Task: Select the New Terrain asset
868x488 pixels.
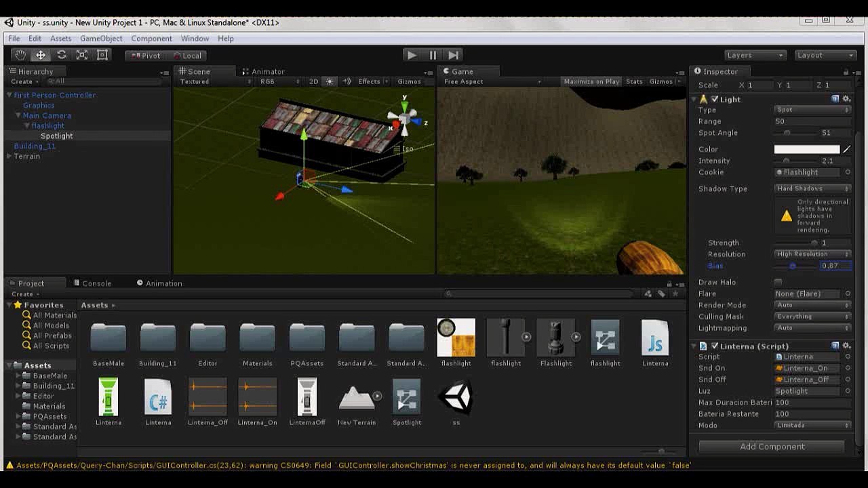Action: tap(357, 402)
